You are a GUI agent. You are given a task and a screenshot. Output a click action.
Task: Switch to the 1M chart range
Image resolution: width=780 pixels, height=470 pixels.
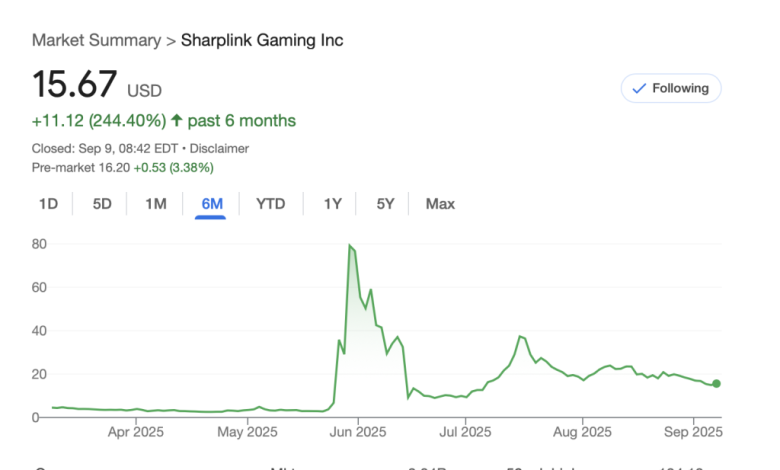point(156,204)
